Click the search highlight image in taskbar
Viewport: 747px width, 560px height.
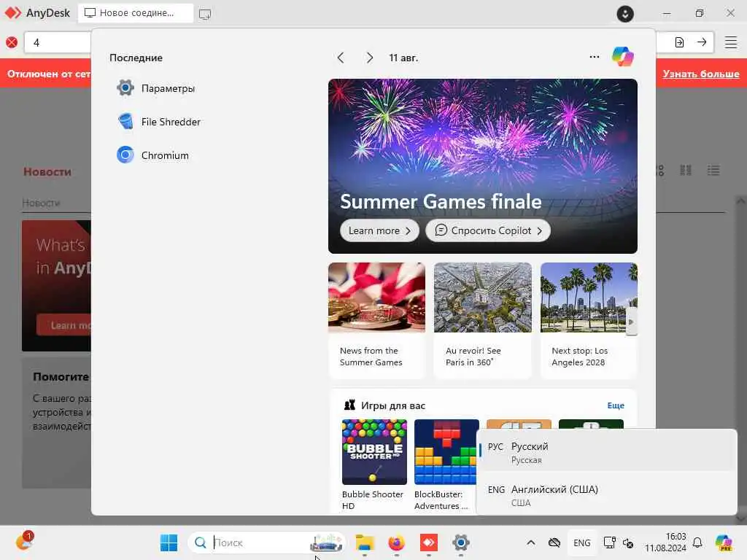tap(326, 542)
